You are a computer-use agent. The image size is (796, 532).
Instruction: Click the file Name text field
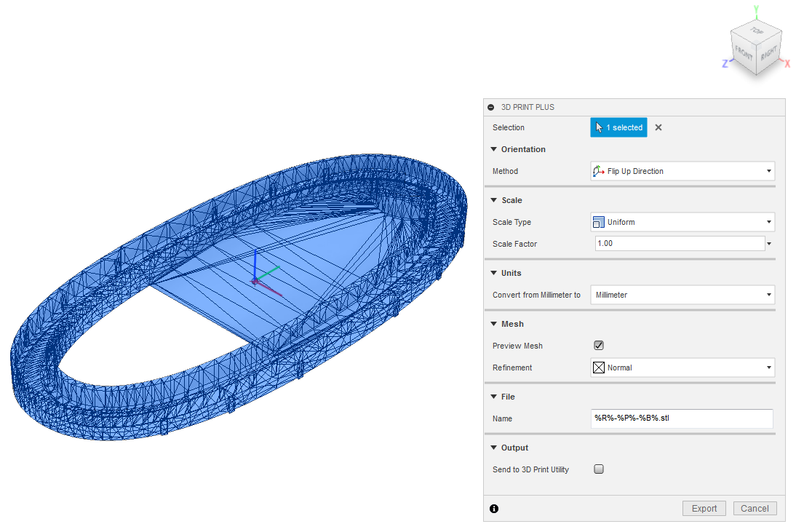(x=682, y=418)
